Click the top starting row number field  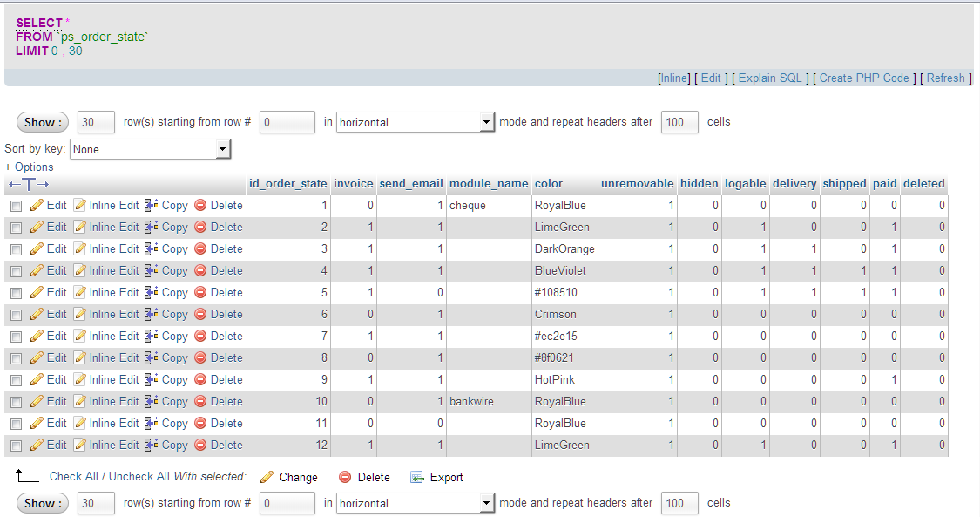point(287,123)
